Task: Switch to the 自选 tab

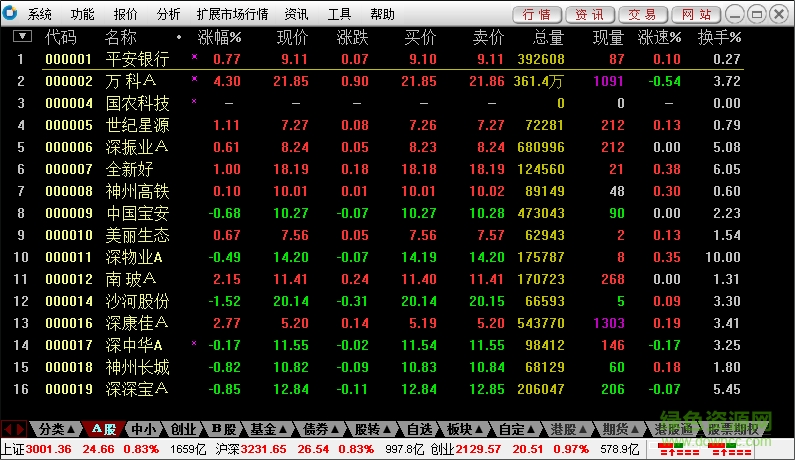Action: point(419,429)
